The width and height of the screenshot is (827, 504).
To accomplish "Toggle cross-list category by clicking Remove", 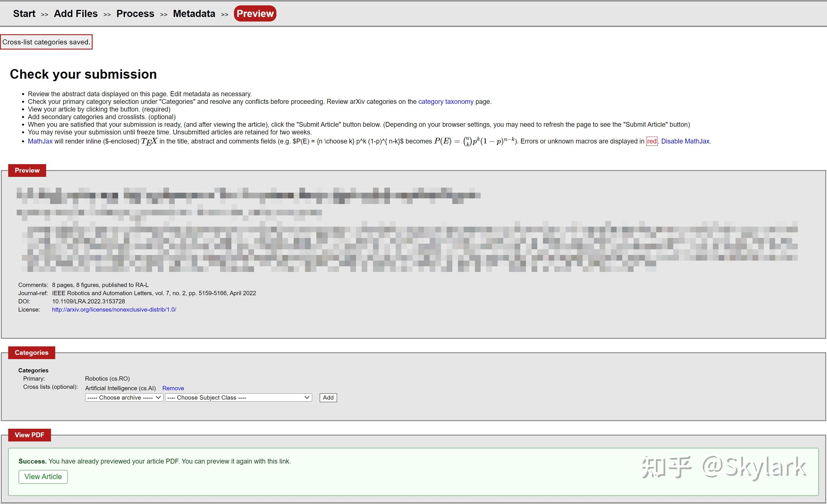I will pyautogui.click(x=174, y=387).
